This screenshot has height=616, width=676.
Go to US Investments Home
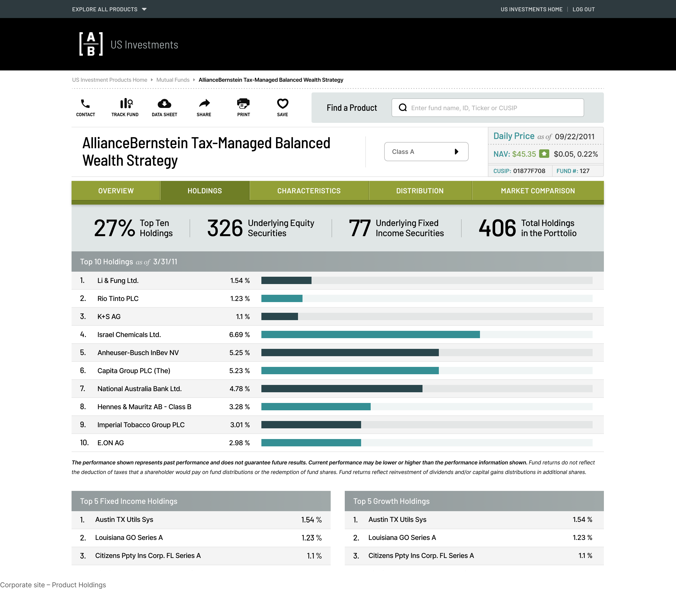(532, 9)
